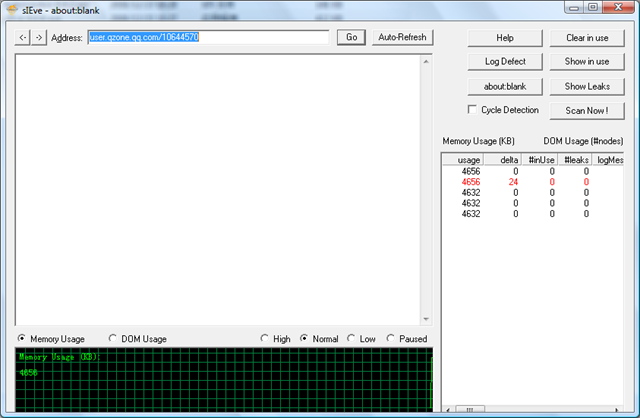Click the forward navigation arrow button

39,38
